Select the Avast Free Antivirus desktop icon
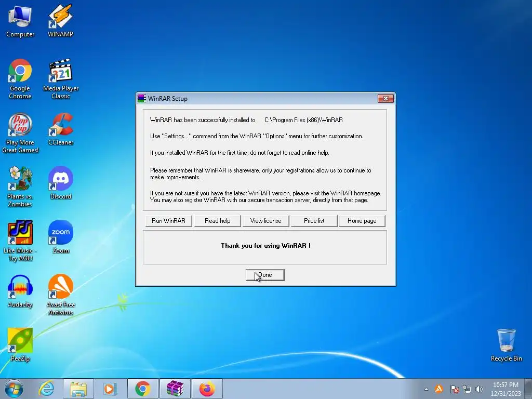The height and width of the screenshot is (399, 532). [x=61, y=295]
